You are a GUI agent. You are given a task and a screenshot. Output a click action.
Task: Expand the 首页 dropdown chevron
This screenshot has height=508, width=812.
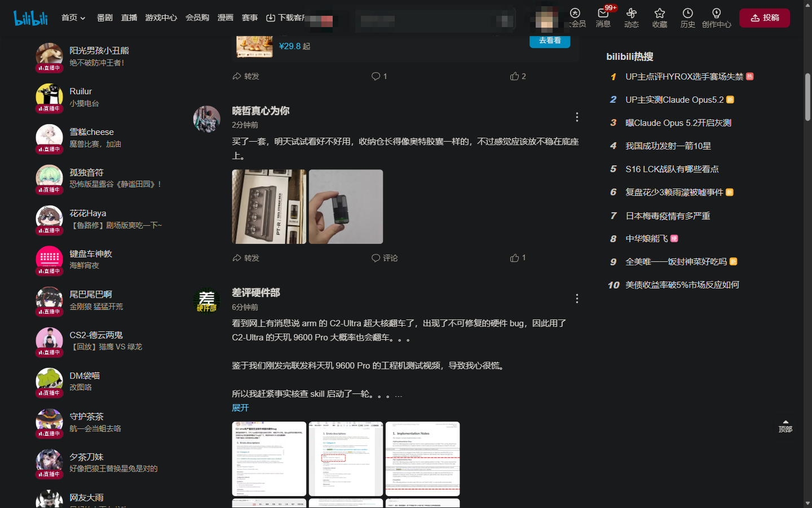[x=83, y=19]
